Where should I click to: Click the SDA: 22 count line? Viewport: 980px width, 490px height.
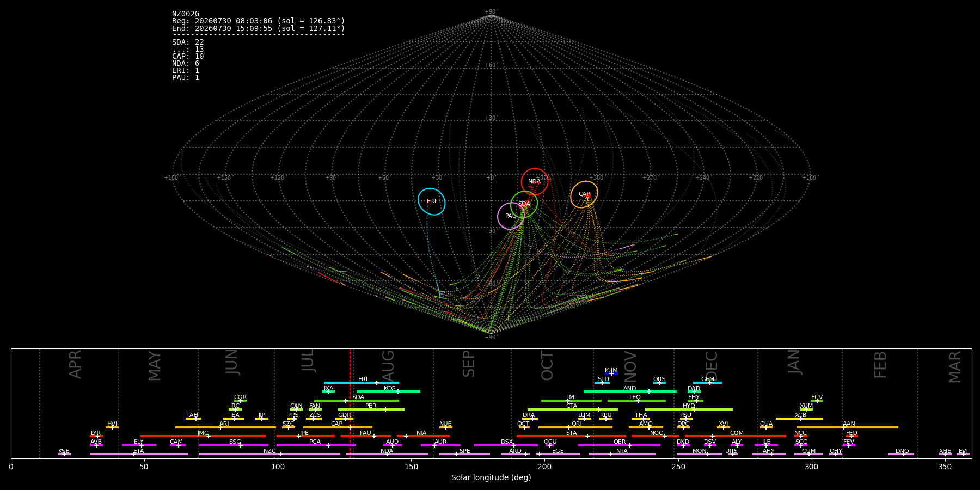point(188,42)
